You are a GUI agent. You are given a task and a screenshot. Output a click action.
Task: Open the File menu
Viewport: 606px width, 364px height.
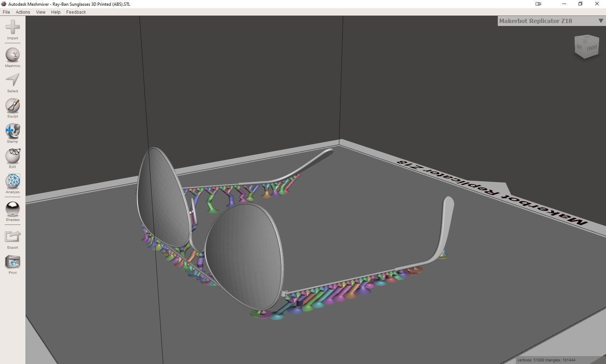[x=6, y=12]
